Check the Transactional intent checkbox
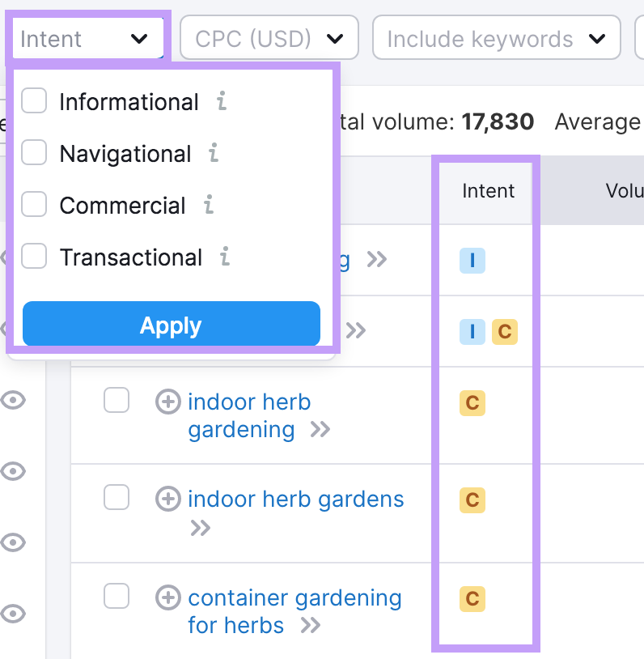The height and width of the screenshot is (659, 644). (33, 256)
